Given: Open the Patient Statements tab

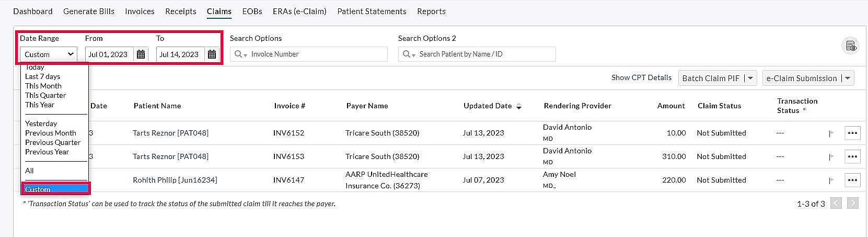Looking at the screenshot, I should (x=372, y=12).
